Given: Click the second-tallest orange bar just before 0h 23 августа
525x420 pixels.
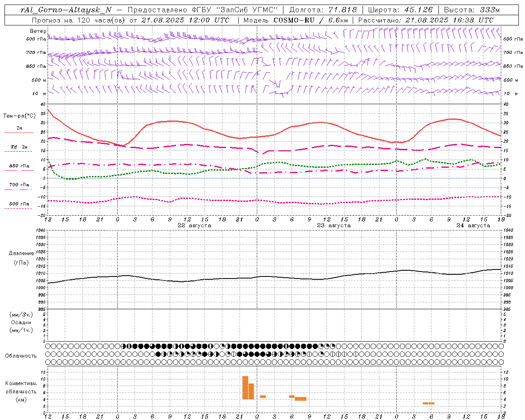Looking at the screenshot, I should 251,391.
